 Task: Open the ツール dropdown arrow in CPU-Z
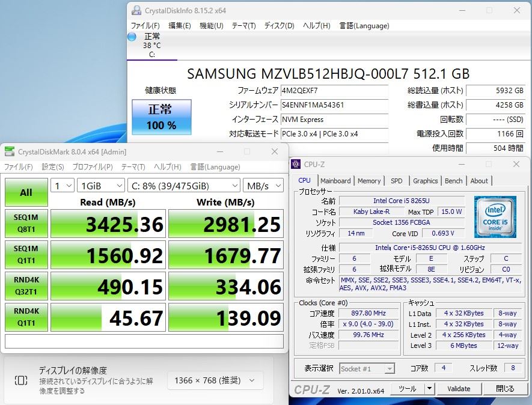(430, 389)
